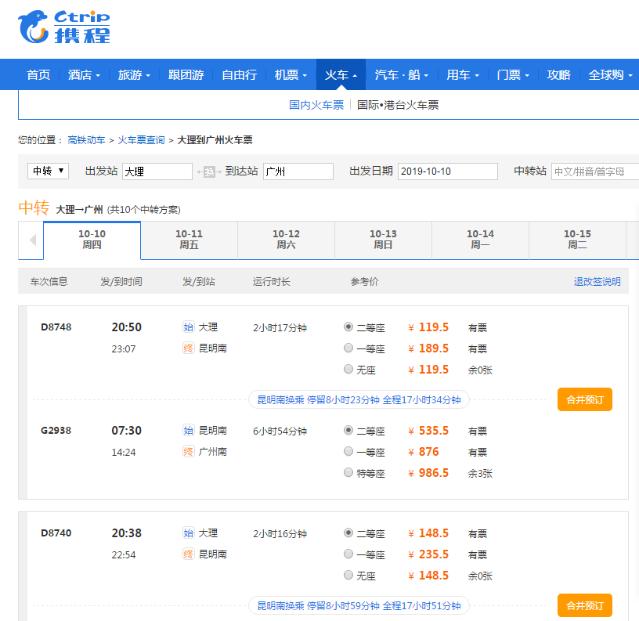Click the 出发日期 field showing 2019-10-10
Viewport: 639px width, 621px height.
click(x=447, y=172)
